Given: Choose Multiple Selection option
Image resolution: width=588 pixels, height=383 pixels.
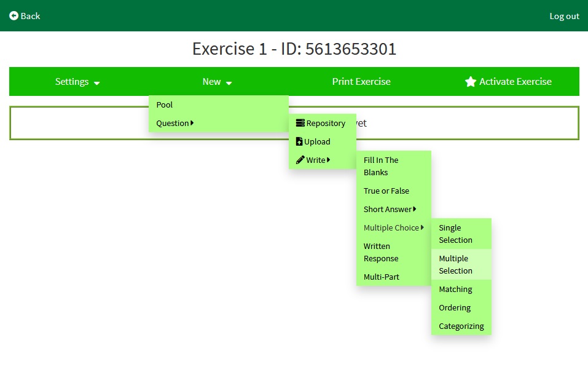Looking at the screenshot, I should [x=455, y=264].
